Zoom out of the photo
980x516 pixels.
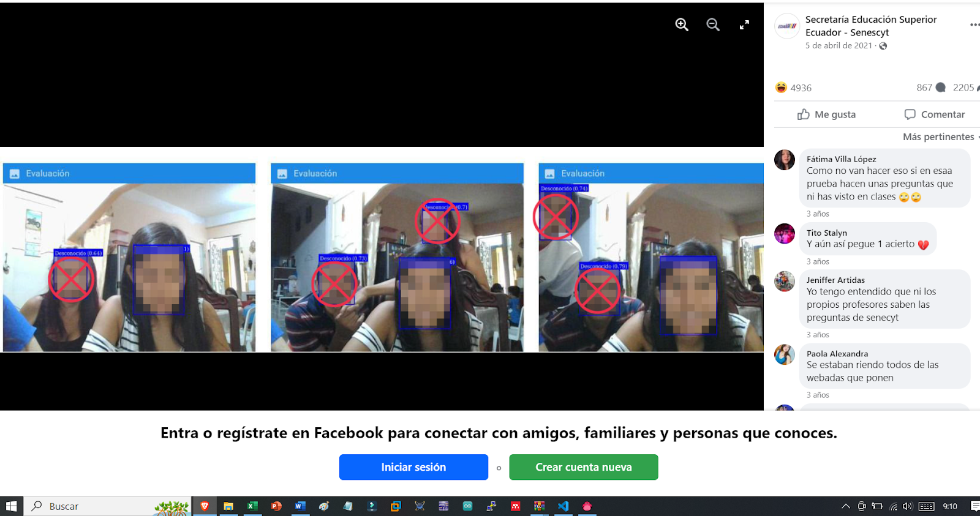[x=713, y=24]
